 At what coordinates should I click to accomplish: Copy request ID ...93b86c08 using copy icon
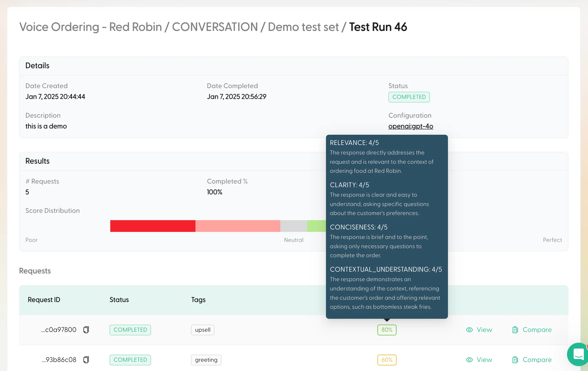[86, 360]
